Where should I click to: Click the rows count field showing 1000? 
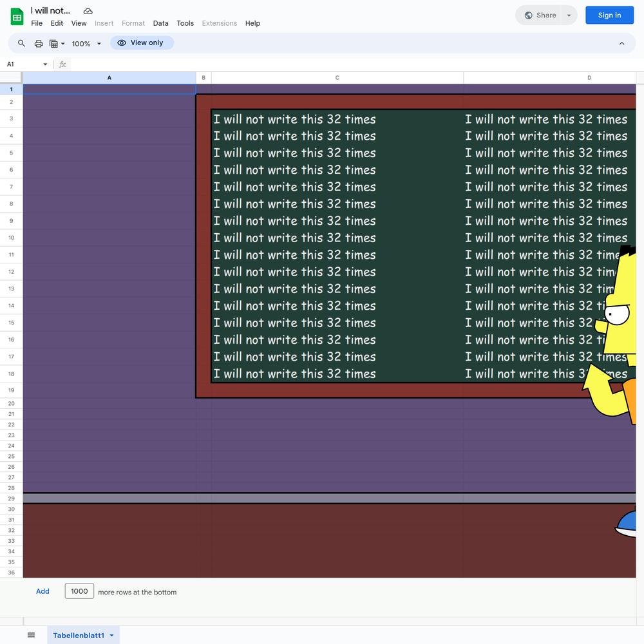pos(79,591)
